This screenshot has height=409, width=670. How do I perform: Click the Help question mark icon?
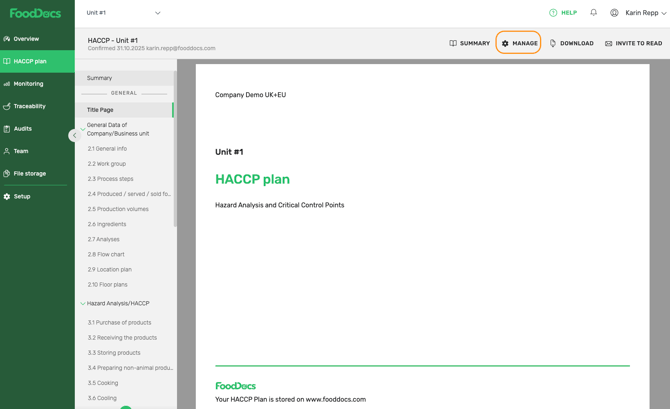click(553, 13)
